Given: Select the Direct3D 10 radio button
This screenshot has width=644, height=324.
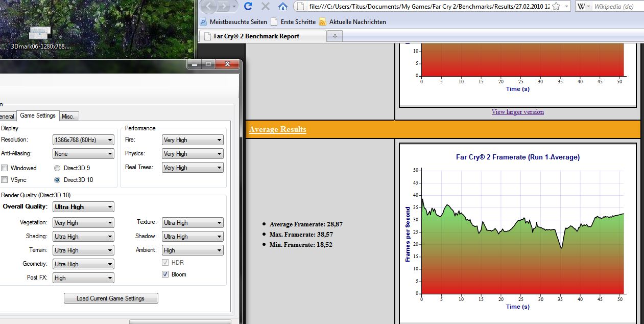Looking at the screenshot, I should 57,179.
